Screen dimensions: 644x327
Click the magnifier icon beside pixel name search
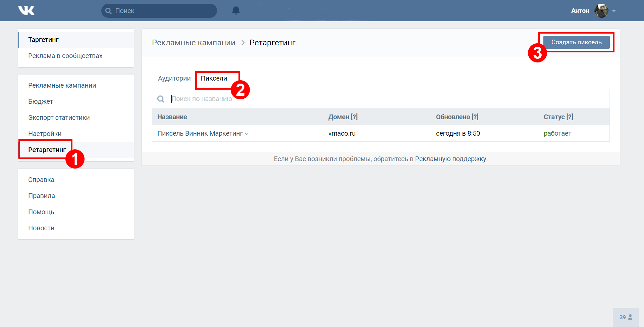coord(161,99)
